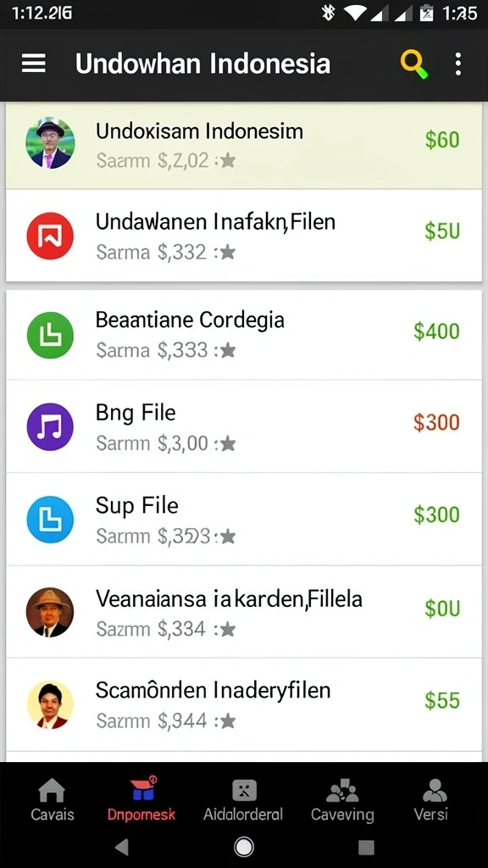Tap the yellow search magnifier icon
Screen dimensions: 488x868
(x=413, y=64)
